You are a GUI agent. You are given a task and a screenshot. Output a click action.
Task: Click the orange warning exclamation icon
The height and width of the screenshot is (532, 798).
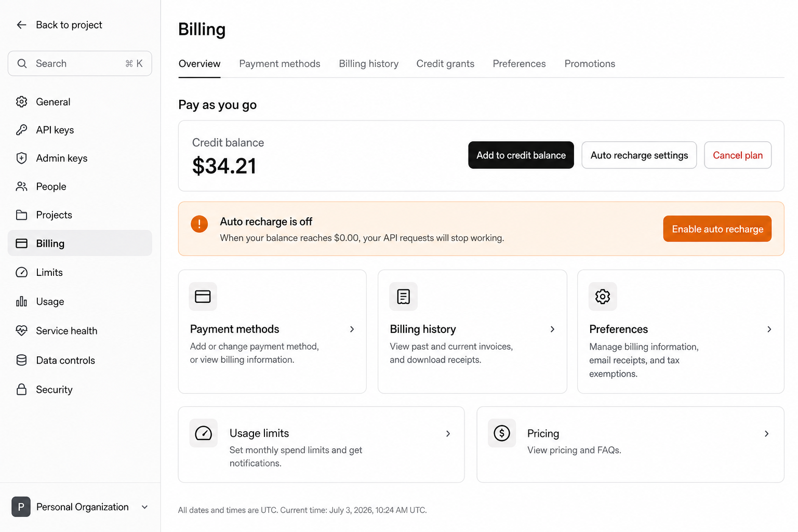pos(199,224)
